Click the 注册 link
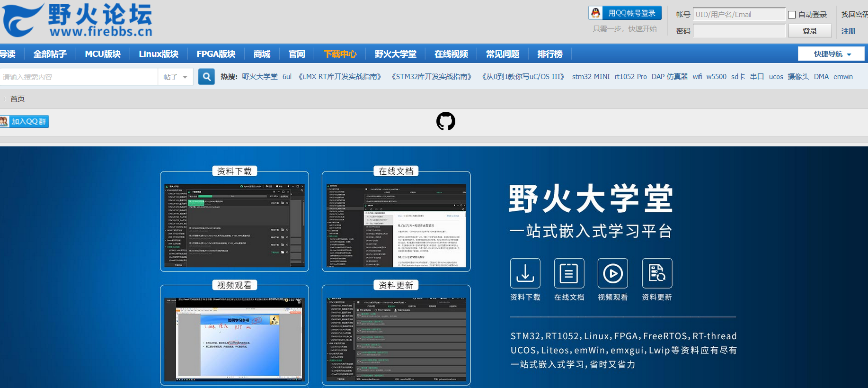Viewport: 868px width, 388px height. 848,31
